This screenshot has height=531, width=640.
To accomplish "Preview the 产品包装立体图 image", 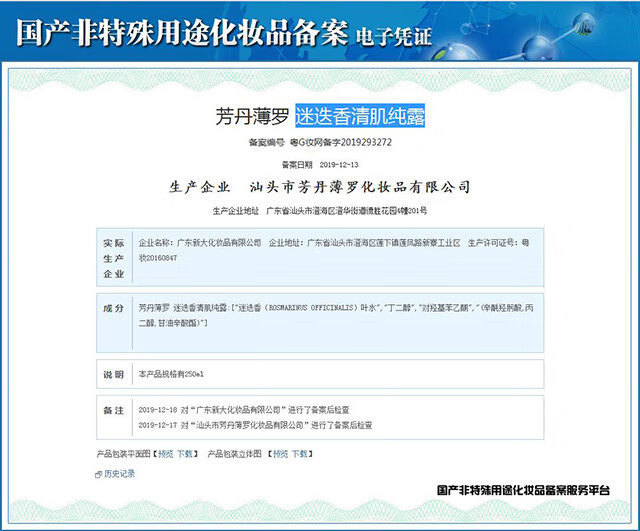I will [x=280, y=454].
